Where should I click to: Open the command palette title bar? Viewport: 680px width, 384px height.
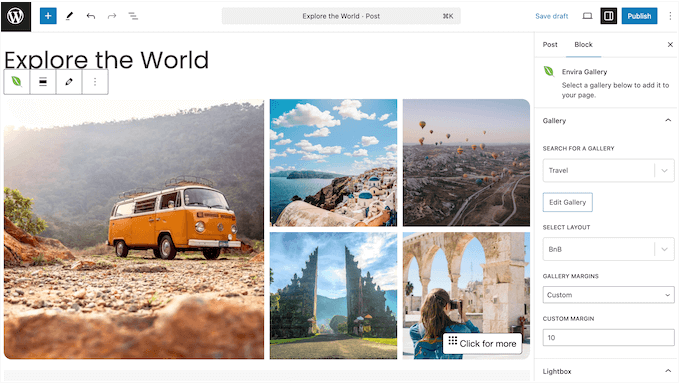[x=341, y=16]
